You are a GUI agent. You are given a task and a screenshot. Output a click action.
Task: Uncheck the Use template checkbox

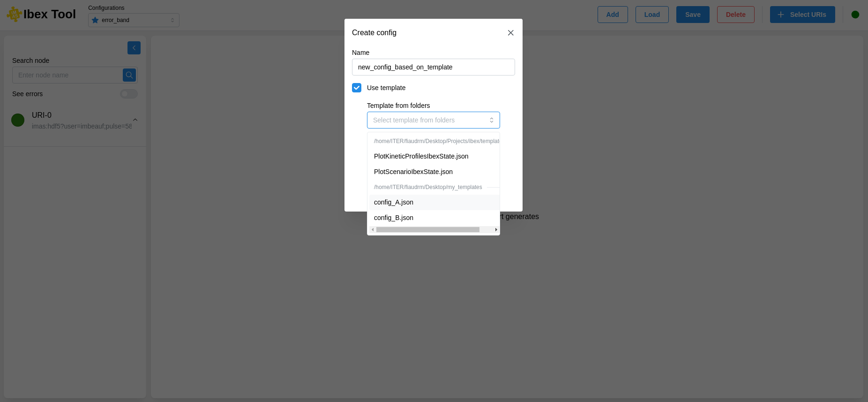(x=357, y=88)
